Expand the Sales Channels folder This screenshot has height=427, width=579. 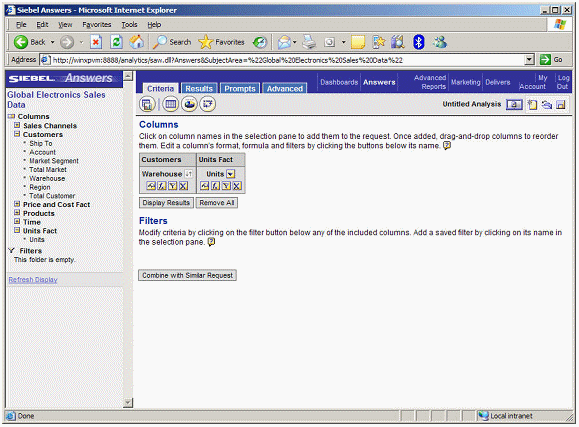pos(17,125)
